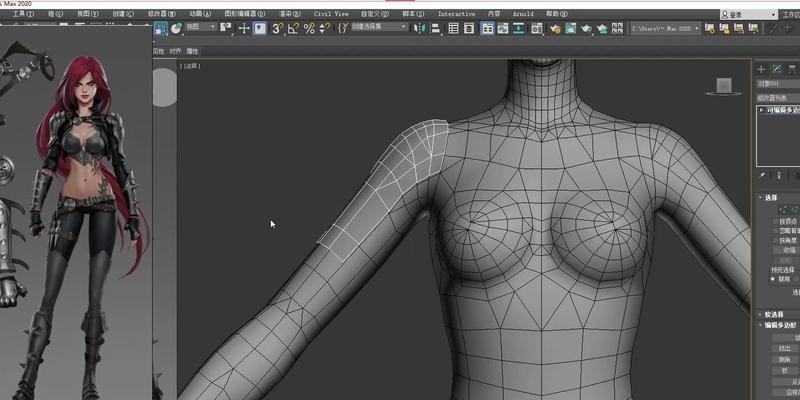Switch to the 属性 ribbon tab
800x400 pixels.
(192, 51)
